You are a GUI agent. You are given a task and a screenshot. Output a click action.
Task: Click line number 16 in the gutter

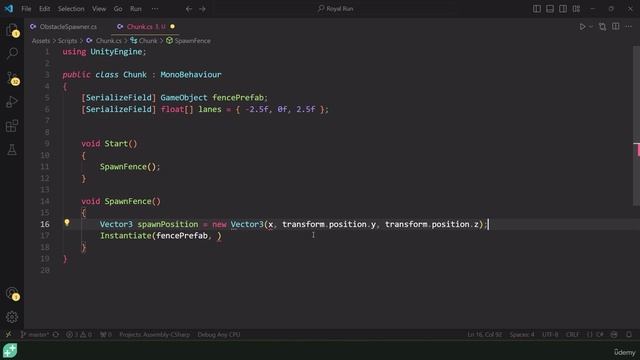(44, 224)
